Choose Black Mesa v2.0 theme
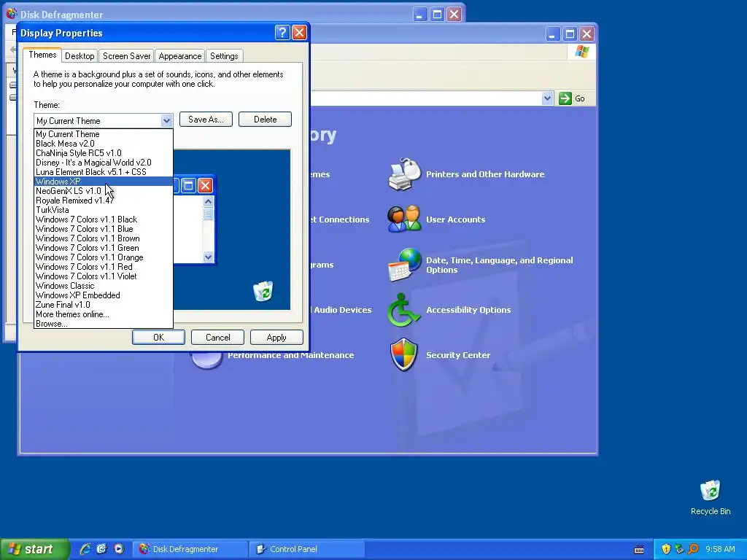 (x=104, y=144)
